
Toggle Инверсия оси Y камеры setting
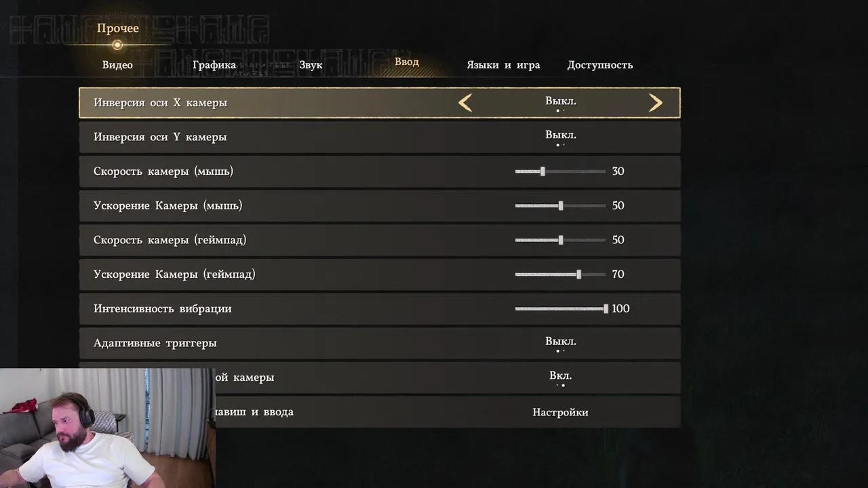(380, 137)
